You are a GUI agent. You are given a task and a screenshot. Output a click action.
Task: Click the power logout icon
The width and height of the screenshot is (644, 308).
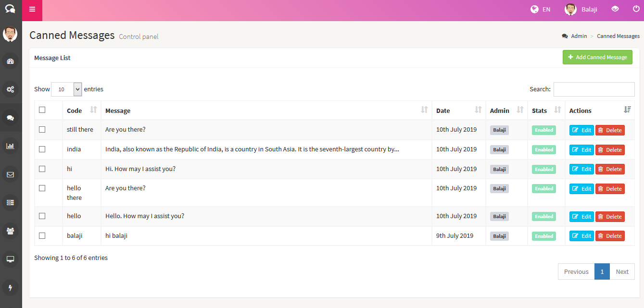636,9
